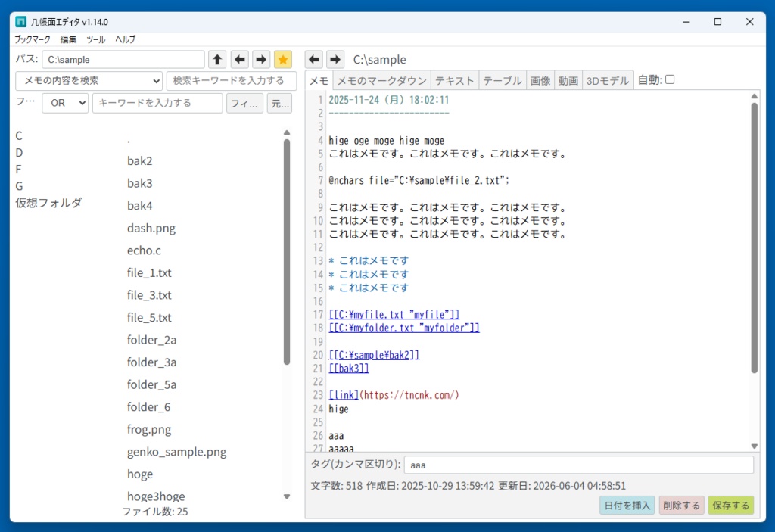This screenshot has height=532, width=775.
Task: Select folder_2a in the file list
Action: coord(151,341)
